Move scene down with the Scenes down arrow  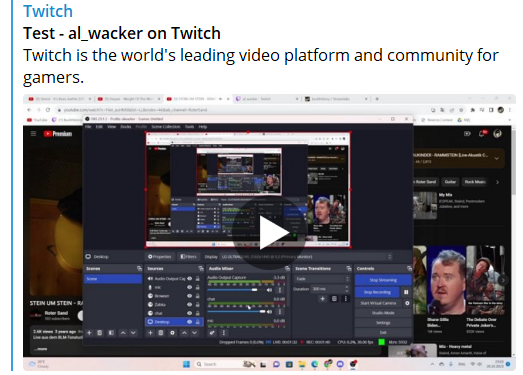(133, 333)
